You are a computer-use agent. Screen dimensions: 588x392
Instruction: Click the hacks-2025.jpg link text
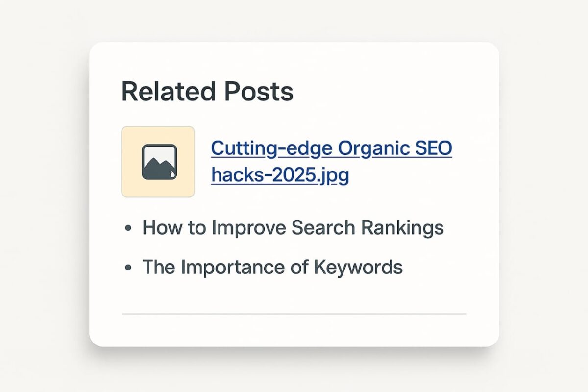(x=280, y=175)
